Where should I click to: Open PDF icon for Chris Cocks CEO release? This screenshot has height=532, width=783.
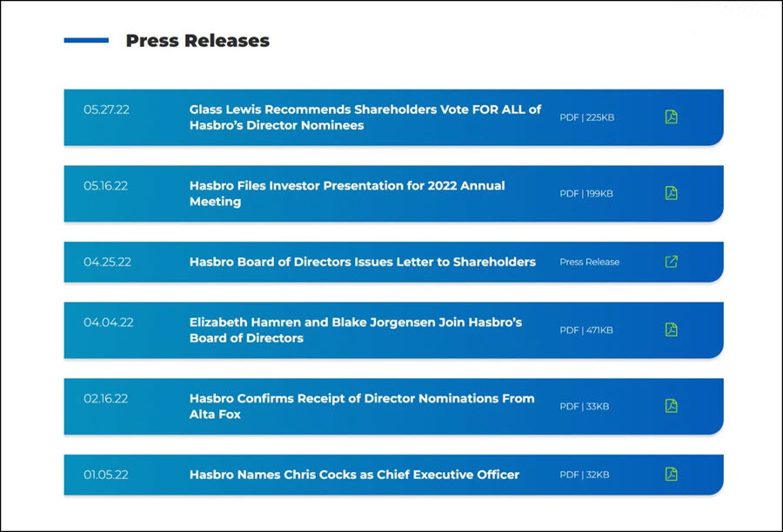pos(671,474)
